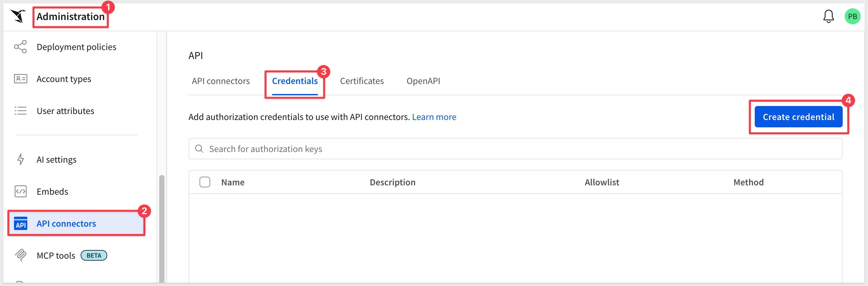Click the sidebar vertical scrollbar
This screenshot has height=286, width=868.
point(162,229)
